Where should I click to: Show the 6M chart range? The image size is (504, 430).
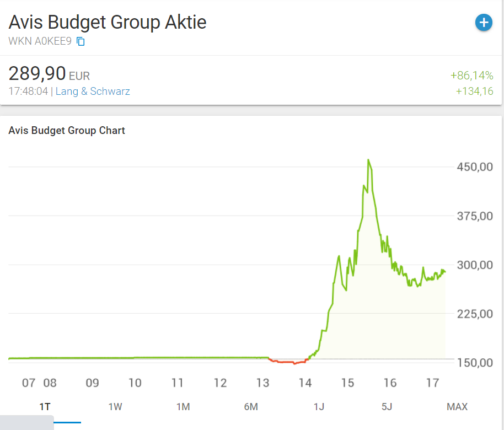[x=251, y=407]
